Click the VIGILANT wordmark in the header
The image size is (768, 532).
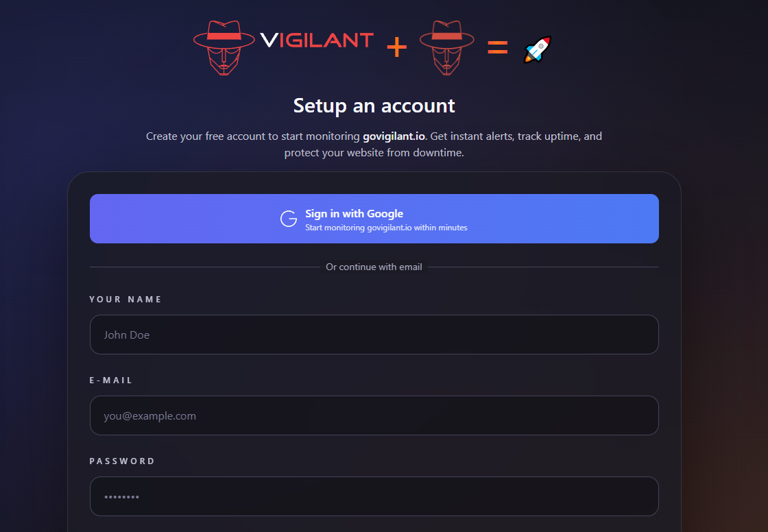pos(317,40)
